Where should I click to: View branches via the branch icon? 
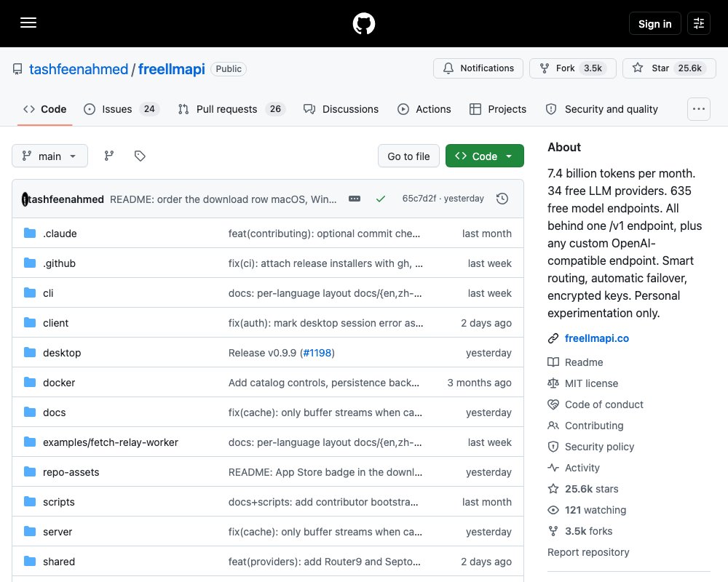coord(109,156)
